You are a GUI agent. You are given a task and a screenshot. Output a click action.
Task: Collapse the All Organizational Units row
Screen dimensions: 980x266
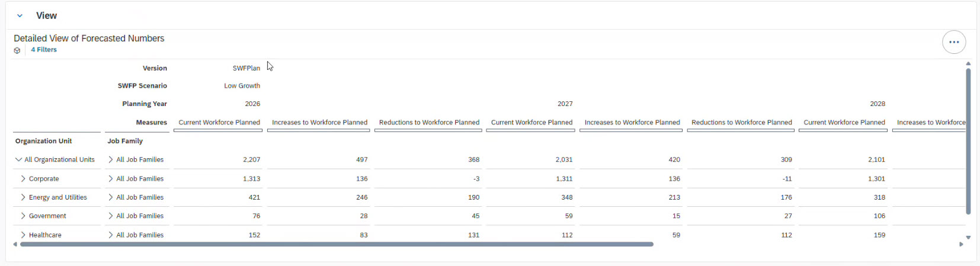(x=18, y=159)
